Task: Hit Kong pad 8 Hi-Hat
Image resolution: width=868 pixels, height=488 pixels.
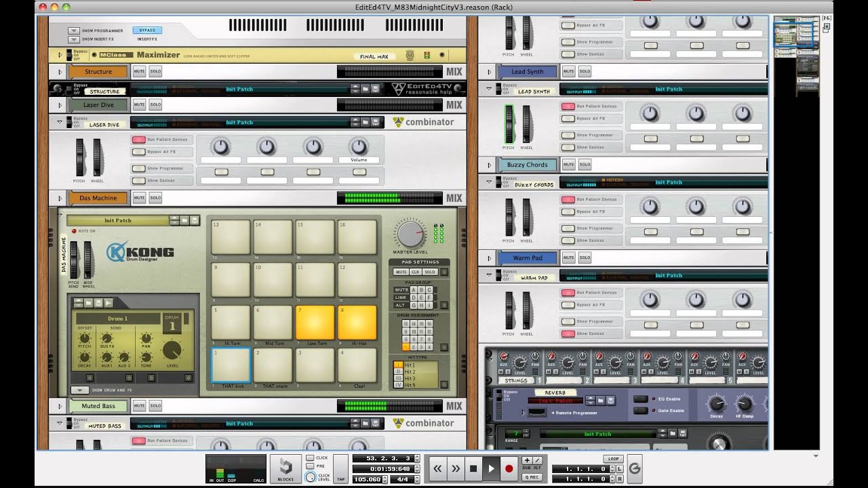Action: [x=357, y=323]
